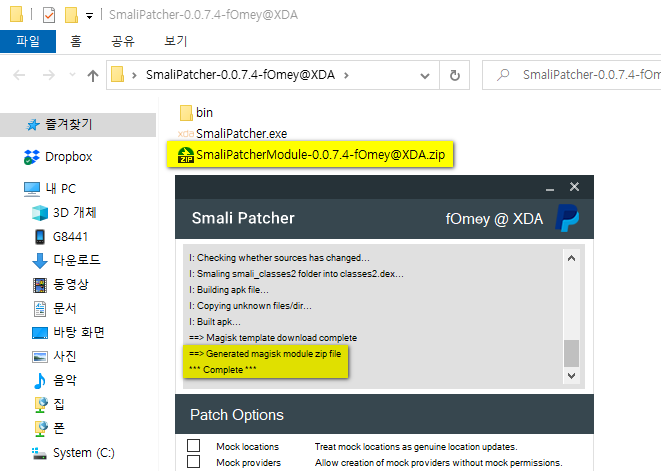The image size is (661, 471).
Task: Click the properties checkmark icon in title bar
Action: [x=49, y=15]
